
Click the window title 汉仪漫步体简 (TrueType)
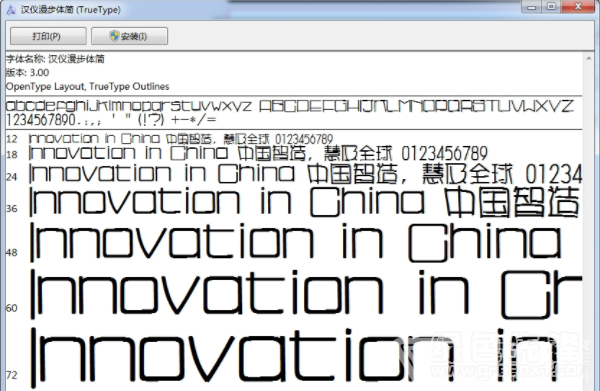pyautogui.click(x=70, y=10)
